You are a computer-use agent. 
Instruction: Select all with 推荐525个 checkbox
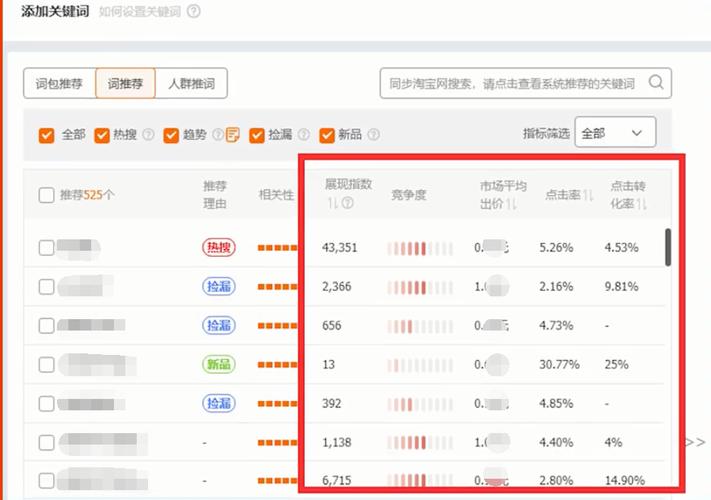pyautogui.click(x=46, y=195)
